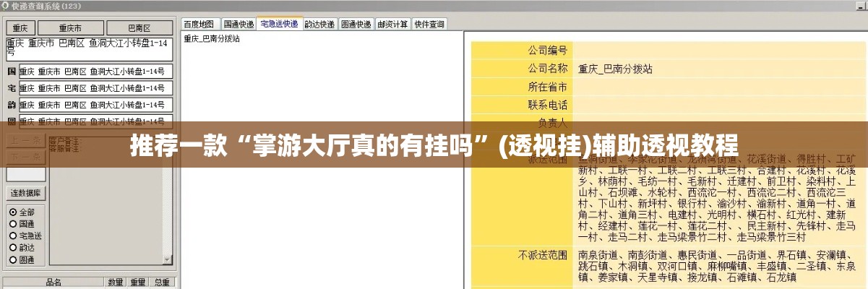
Task: Click the 巴南区 district button
Action: [139, 28]
